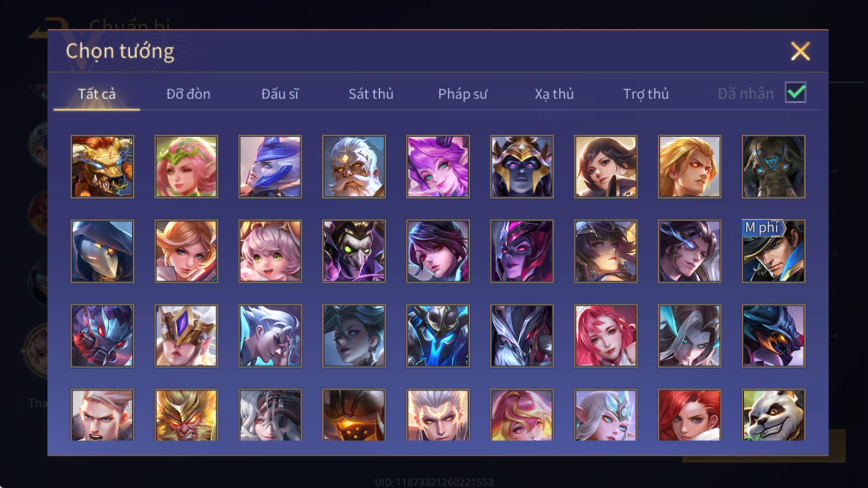Open the "Xạ thủ" tab
The image size is (868, 488).
554,94
